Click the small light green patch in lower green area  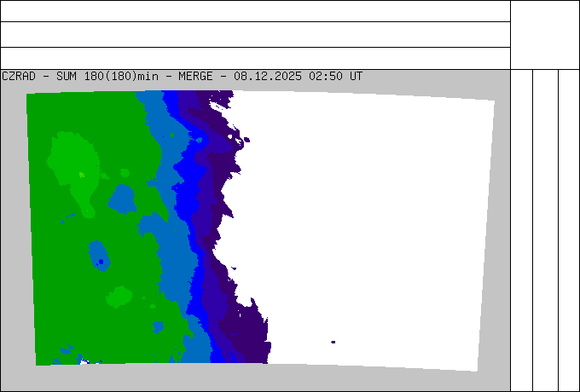[119, 297]
